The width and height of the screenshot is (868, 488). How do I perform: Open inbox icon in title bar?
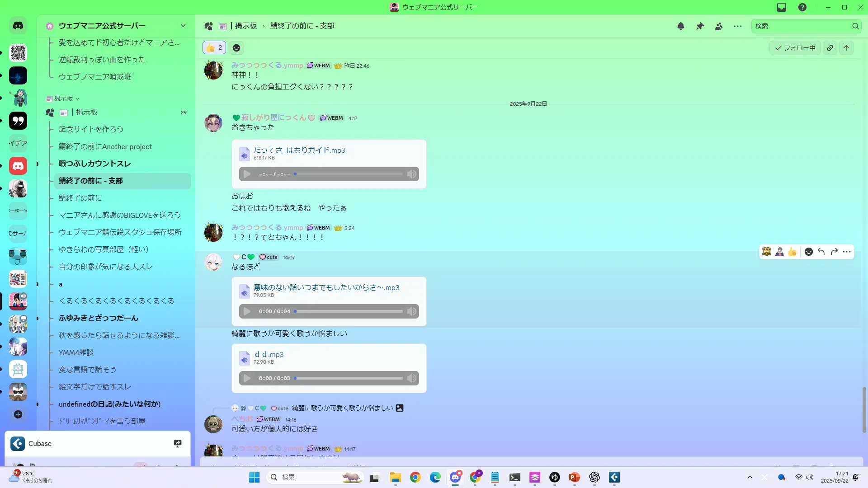click(782, 7)
